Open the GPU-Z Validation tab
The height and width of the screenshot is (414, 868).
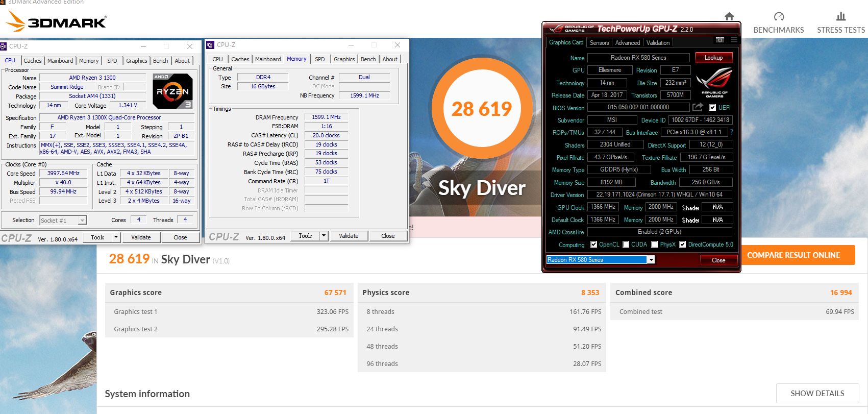click(658, 43)
